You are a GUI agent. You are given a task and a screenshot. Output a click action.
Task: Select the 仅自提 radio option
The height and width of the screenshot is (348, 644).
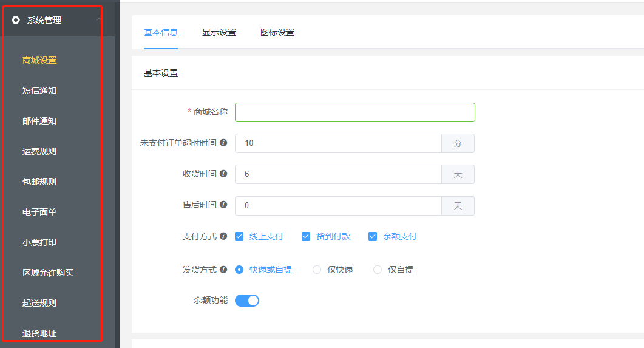378,270
